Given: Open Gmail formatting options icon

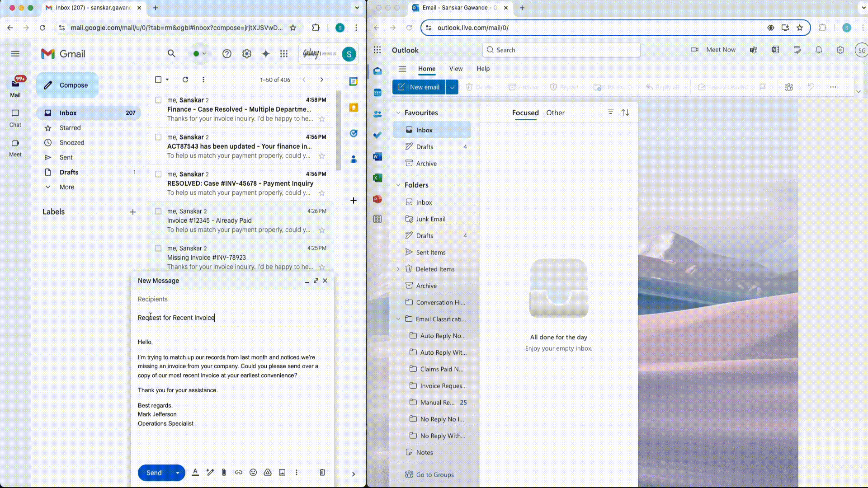Looking at the screenshot, I should click(x=195, y=473).
